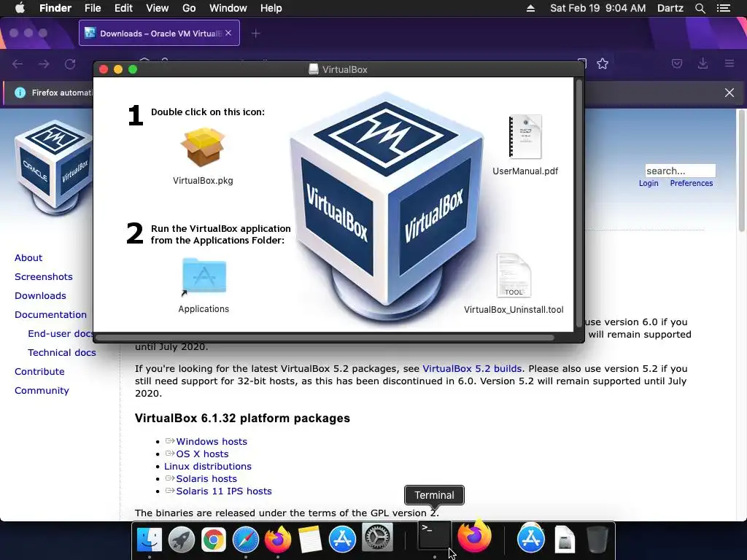Go back in Firefox
747x560 pixels.
(18, 64)
